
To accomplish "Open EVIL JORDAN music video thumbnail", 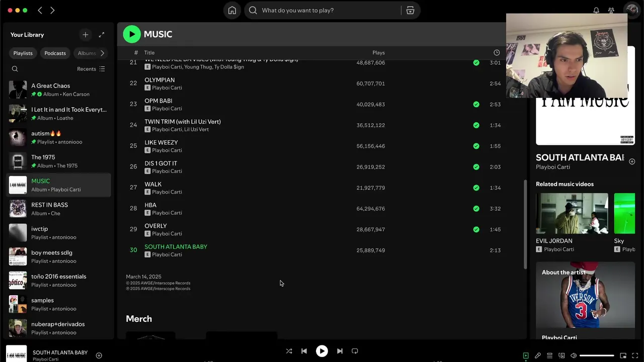I will 572,213.
